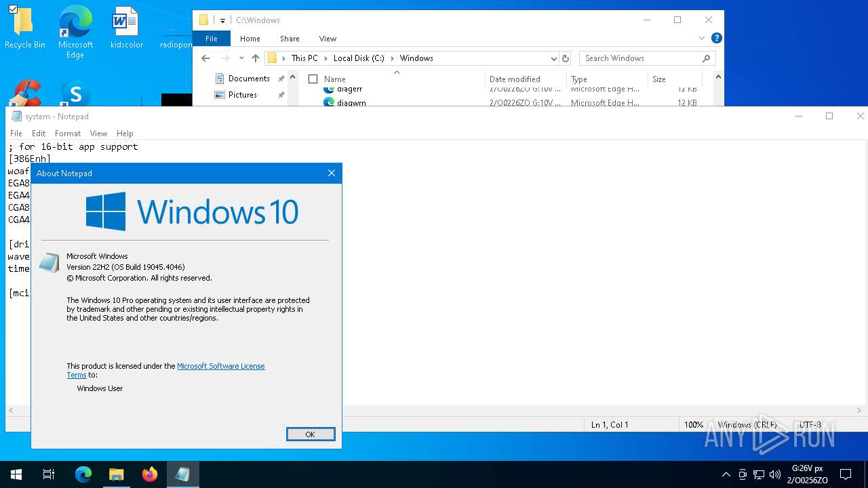Select Pictures in Explorer navigation pane
868x488 pixels.
[242, 95]
